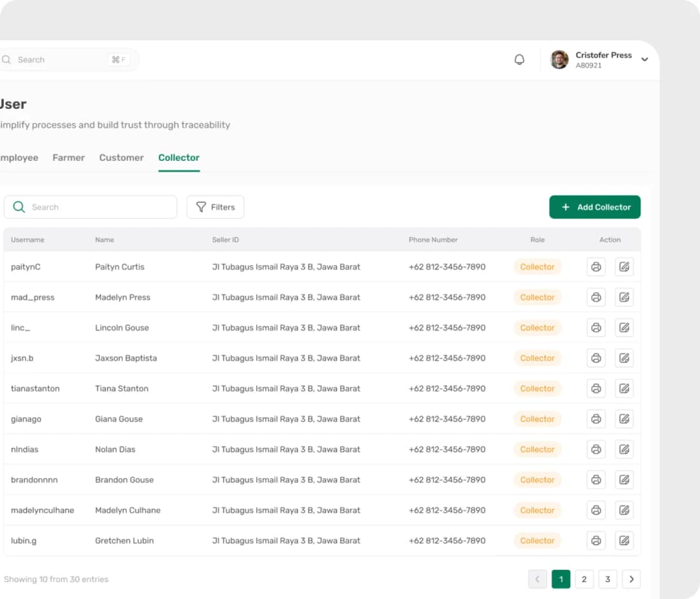
Task: Click the magnifier icon in the table search
Action: click(19, 207)
